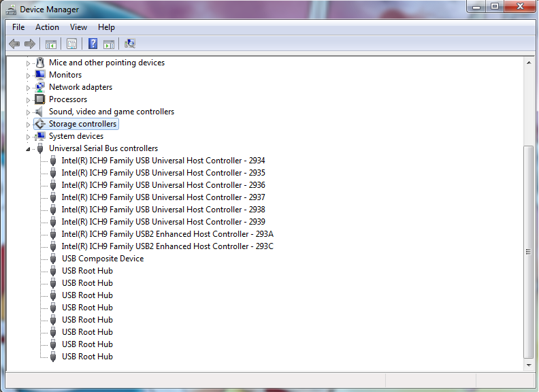
Task: Click the USB Composite Device plug icon
Action: pyautogui.click(x=53, y=259)
